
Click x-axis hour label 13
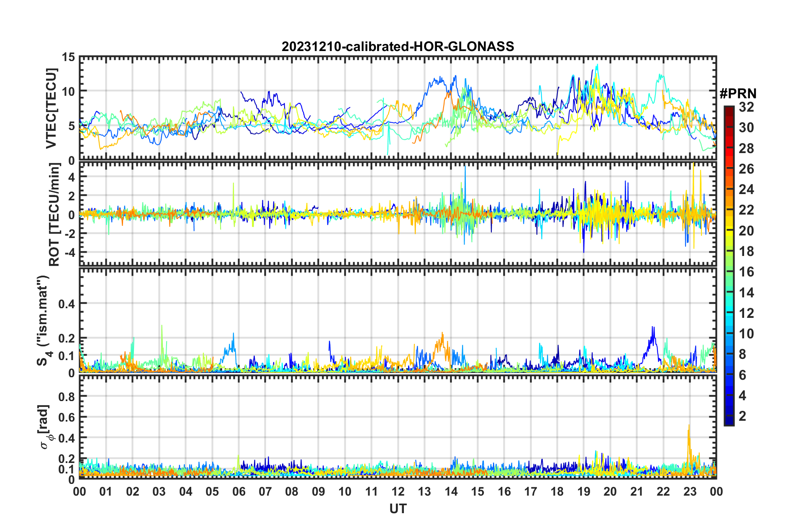[x=424, y=492]
